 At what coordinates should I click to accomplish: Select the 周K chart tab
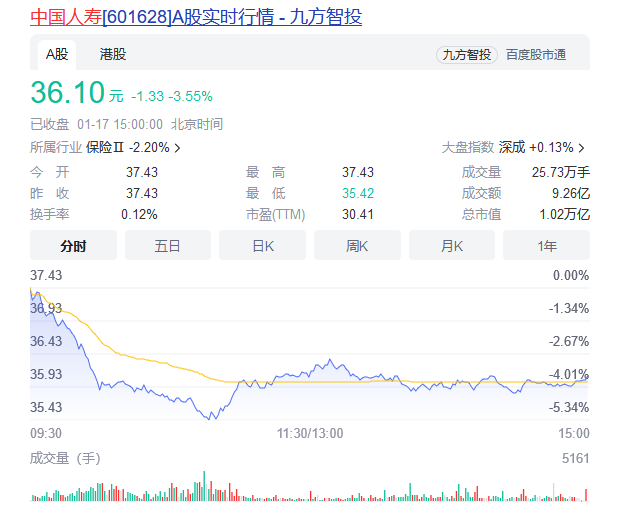pyautogui.click(x=357, y=246)
